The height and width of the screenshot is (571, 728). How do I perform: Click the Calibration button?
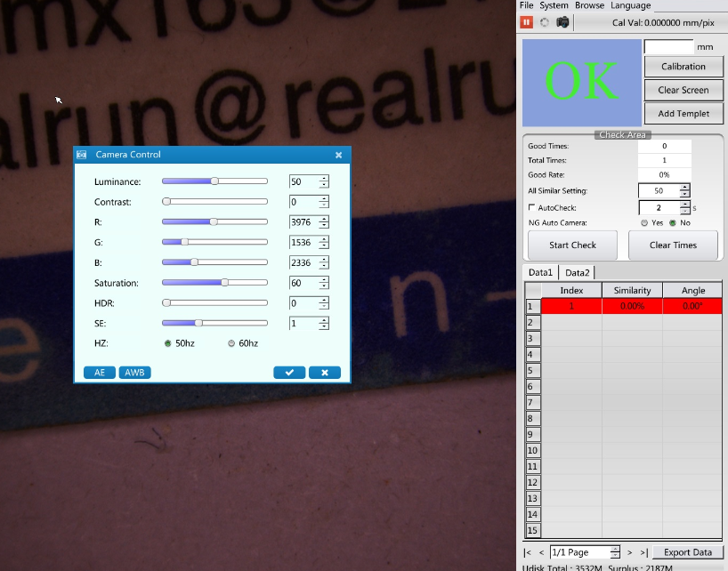pyautogui.click(x=684, y=67)
